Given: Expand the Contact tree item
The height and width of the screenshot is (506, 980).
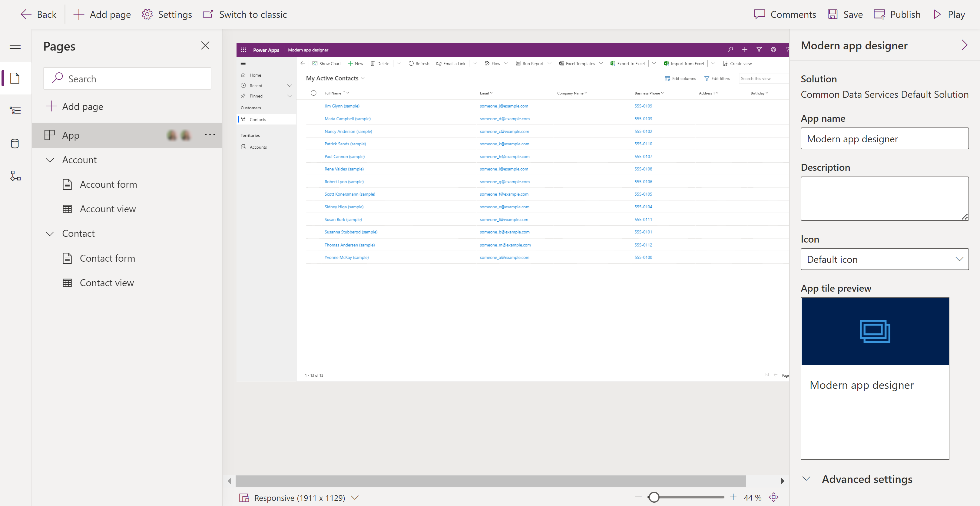Looking at the screenshot, I should pos(50,233).
